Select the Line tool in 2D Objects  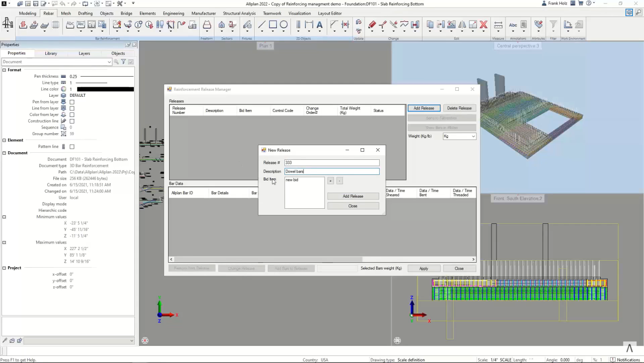261,25
